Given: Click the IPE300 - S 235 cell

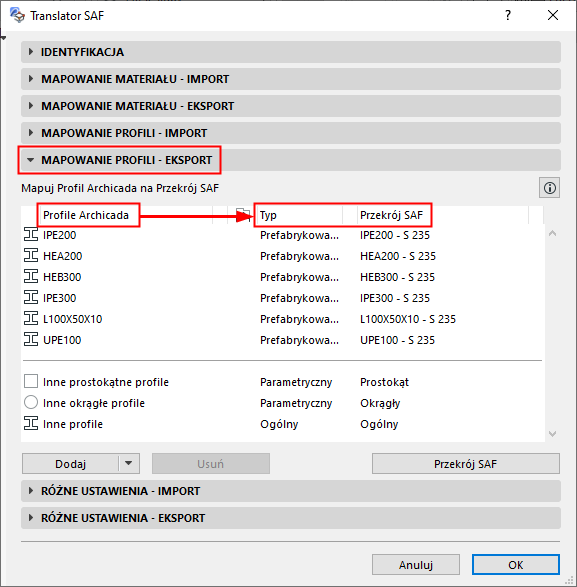Looking at the screenshot, I should 395,298.
